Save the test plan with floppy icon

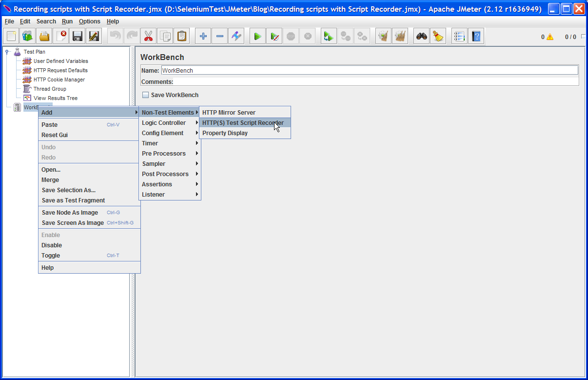coord(78,36)
